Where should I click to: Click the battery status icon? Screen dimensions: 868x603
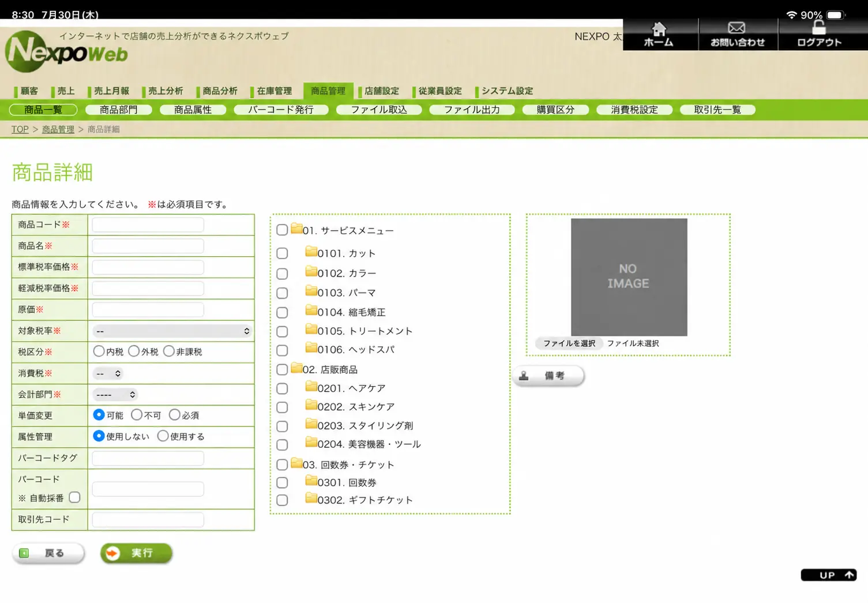pos(835,15)
